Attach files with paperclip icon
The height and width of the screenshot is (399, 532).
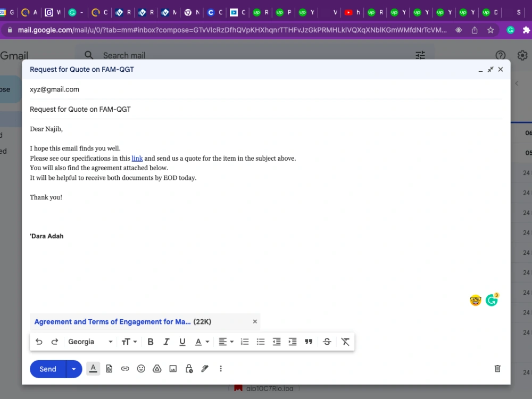[109, 369]
